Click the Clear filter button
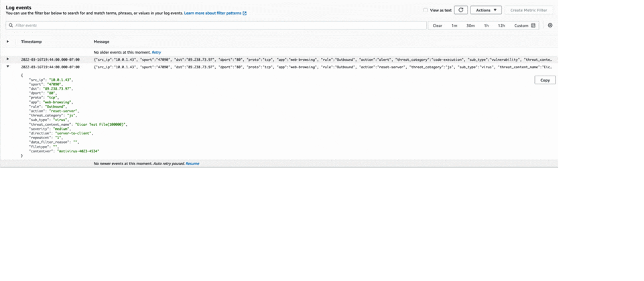 437,25
